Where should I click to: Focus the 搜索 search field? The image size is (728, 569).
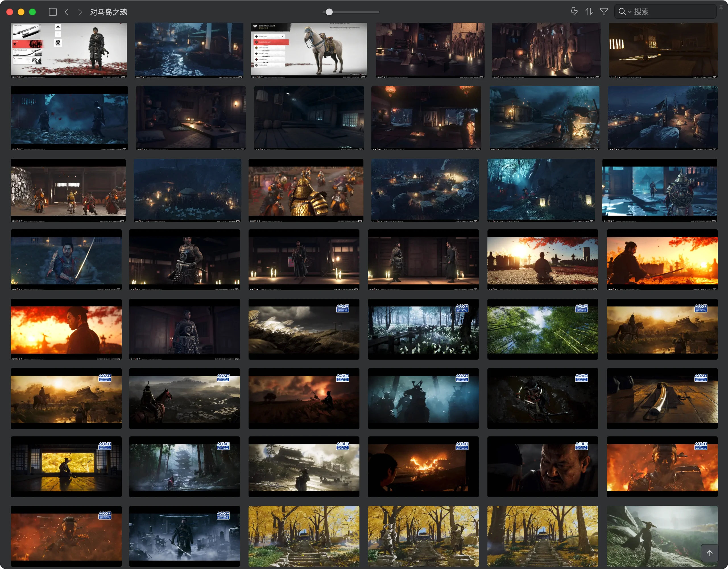tap(665, 12)
